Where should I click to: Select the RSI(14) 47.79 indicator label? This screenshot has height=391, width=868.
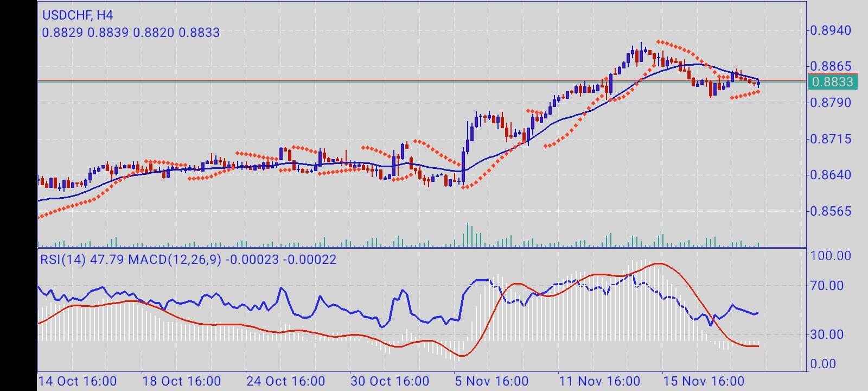tap(82, 260)
